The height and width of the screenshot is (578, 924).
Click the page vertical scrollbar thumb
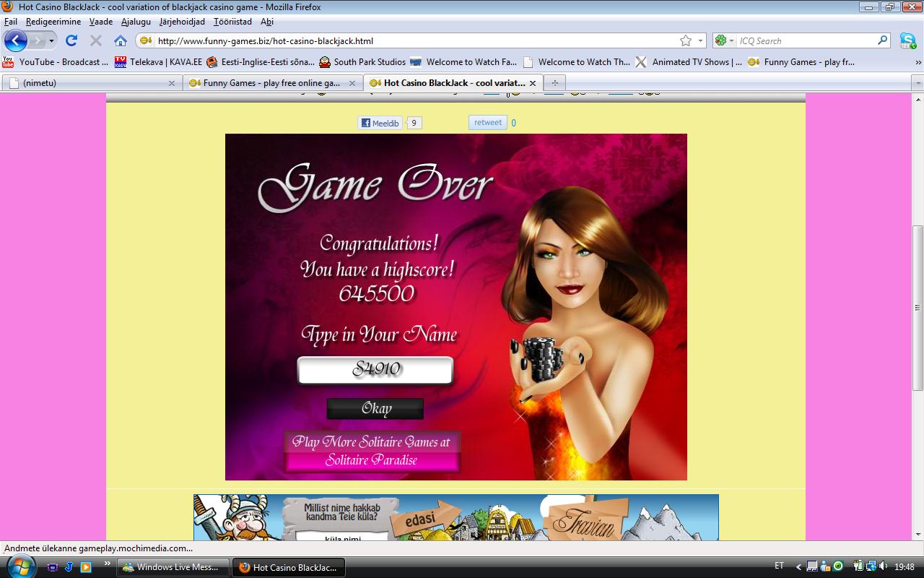tap(918, 308)
